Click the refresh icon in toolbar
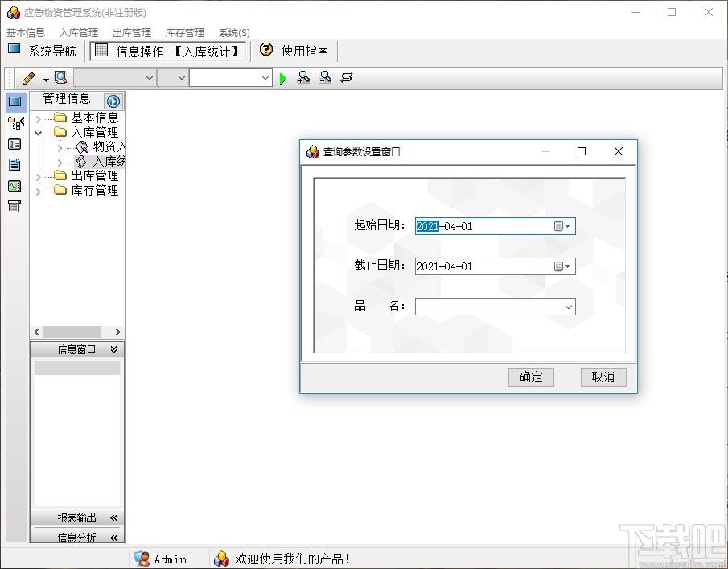The image size is (728, 569). [x=347, y=77]
